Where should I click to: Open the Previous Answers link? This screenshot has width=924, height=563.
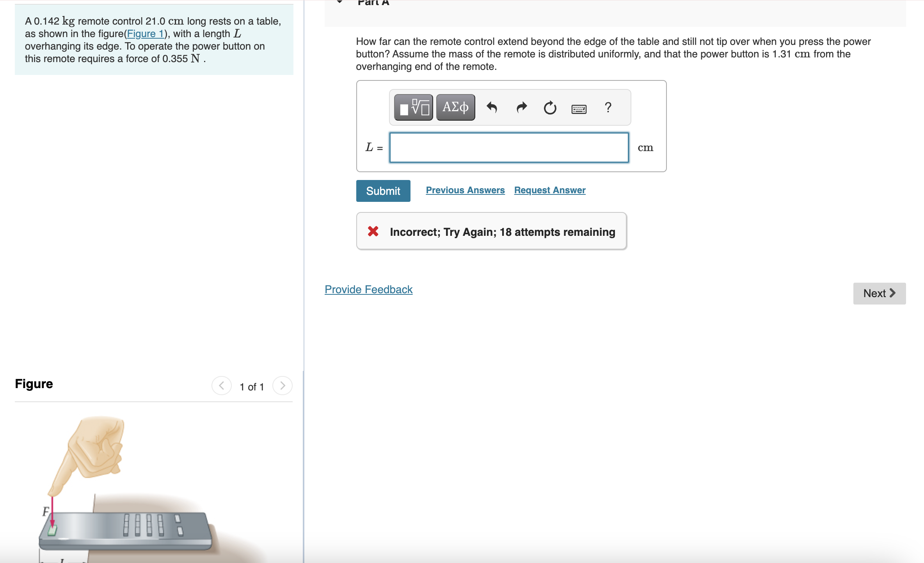click(x=465, y=190)
